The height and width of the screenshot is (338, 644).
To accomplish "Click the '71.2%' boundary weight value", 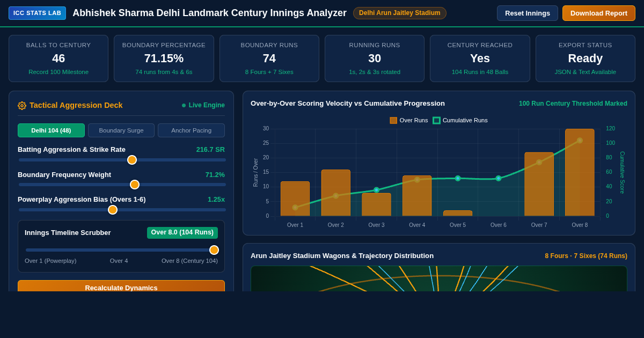I will 215,175.
